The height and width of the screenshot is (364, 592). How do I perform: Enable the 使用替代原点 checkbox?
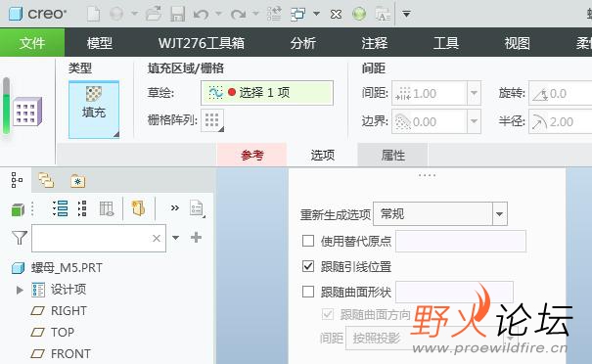[x=308, y=241]
